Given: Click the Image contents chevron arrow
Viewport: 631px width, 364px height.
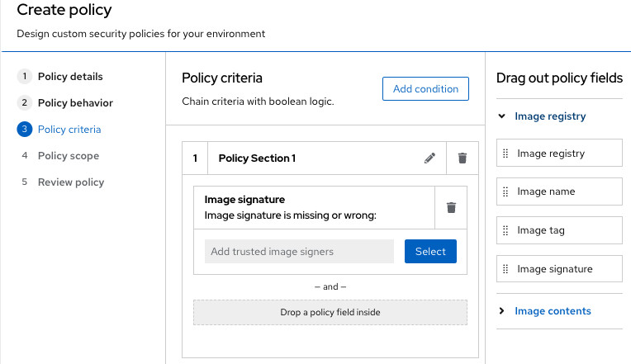Looking at the screenshot, I should coord(502,311).
